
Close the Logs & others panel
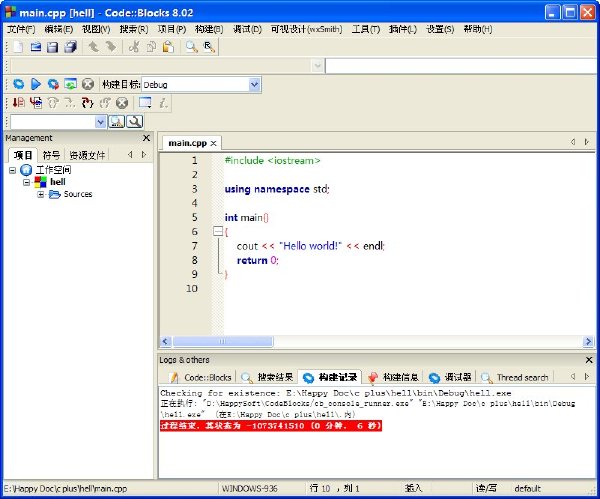point(589,360)
